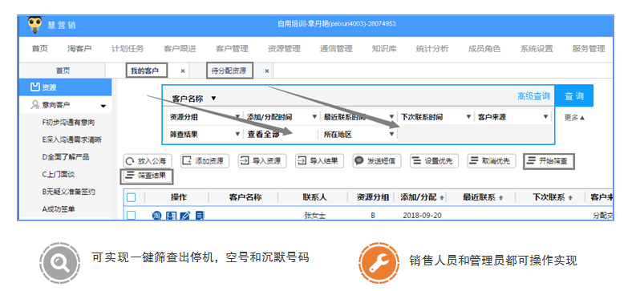Click the 联系人 column header

click(314, 197)
